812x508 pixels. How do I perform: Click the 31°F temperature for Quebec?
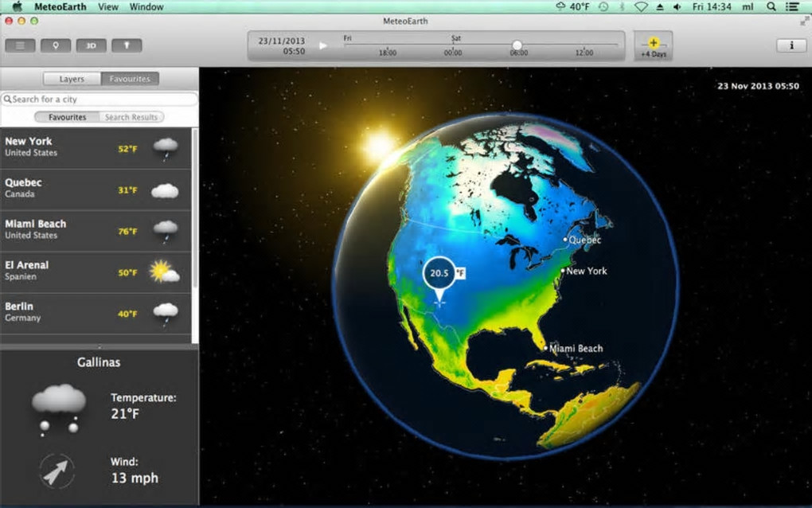point(127,190)
